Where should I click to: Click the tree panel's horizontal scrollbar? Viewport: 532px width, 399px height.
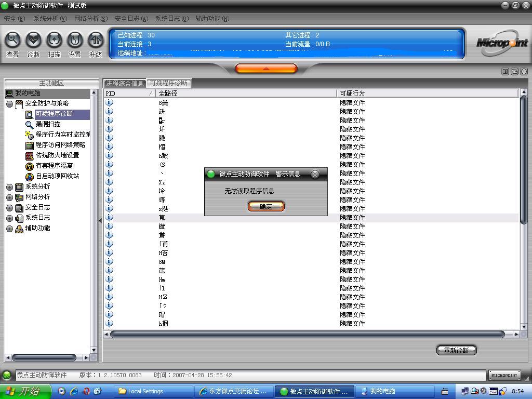[x=44, y=357]
